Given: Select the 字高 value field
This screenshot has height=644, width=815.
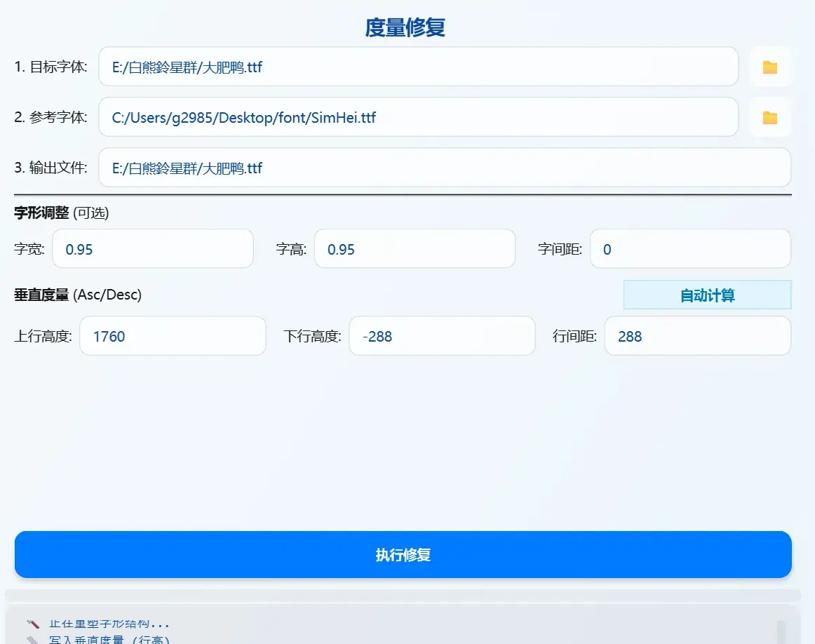Looking at the screenshot, I should (x=415, y=249).
